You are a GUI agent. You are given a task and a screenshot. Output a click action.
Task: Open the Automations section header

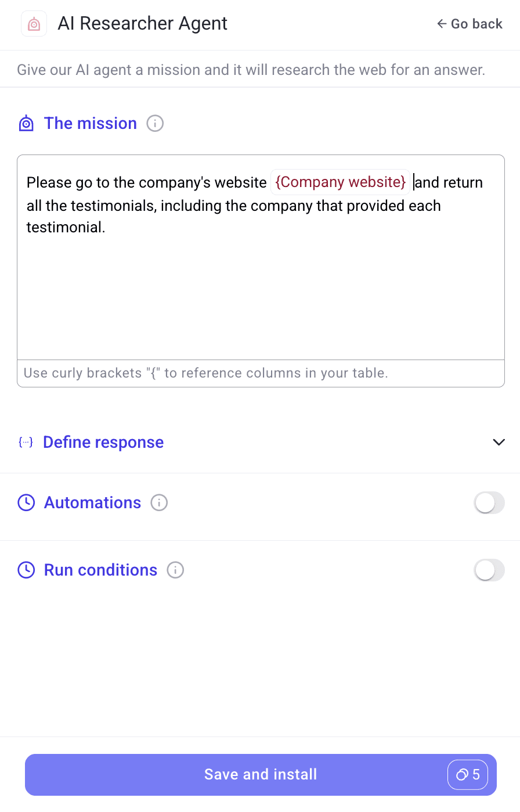point(92,502)
